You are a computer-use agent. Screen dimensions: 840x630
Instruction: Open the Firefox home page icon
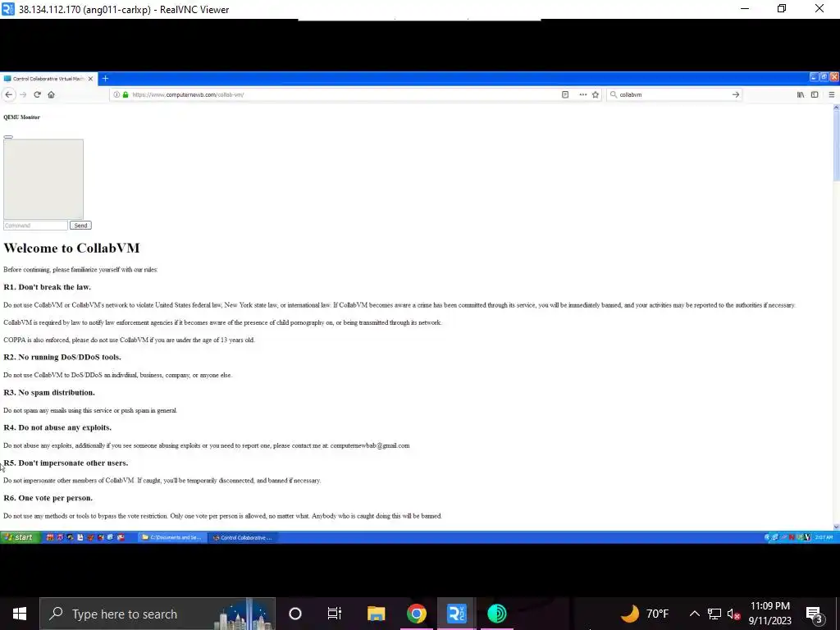click(52, 95)
